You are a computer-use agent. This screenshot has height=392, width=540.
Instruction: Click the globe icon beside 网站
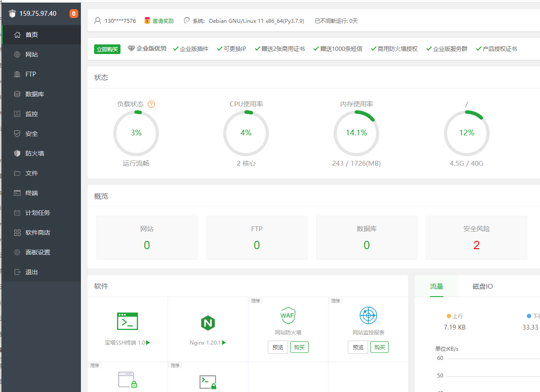pyautogui.click(x=17, y=54)
